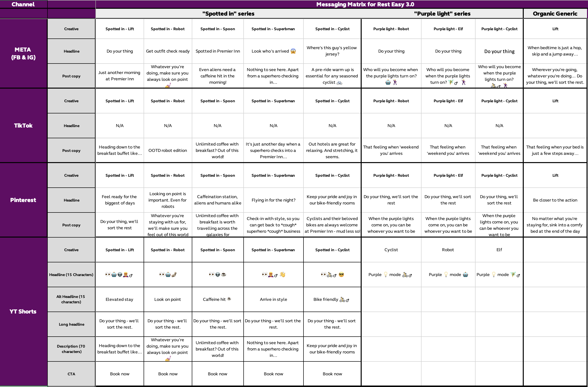Click the sock emoji in the Spotted in - Robot headline
Viewport: 588px width, 387px height.
pyautogui.click(x=175, y=275)
